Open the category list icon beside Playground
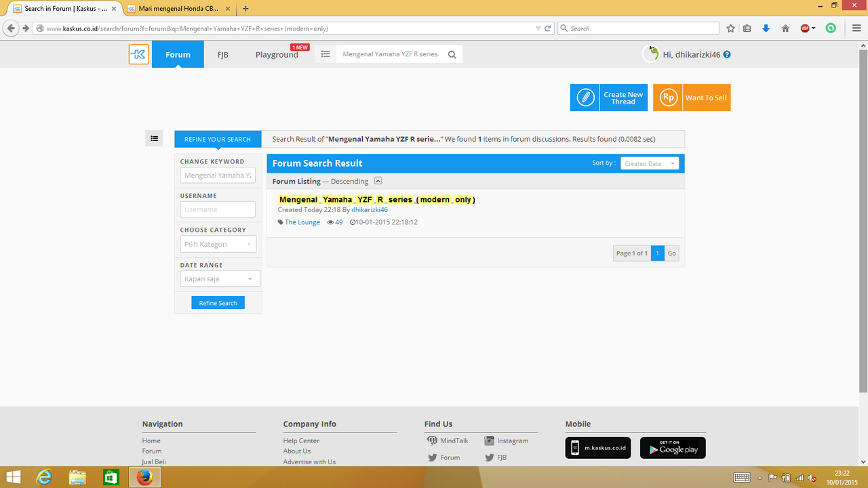The image size is (868, 488). [x=325, y=54]
